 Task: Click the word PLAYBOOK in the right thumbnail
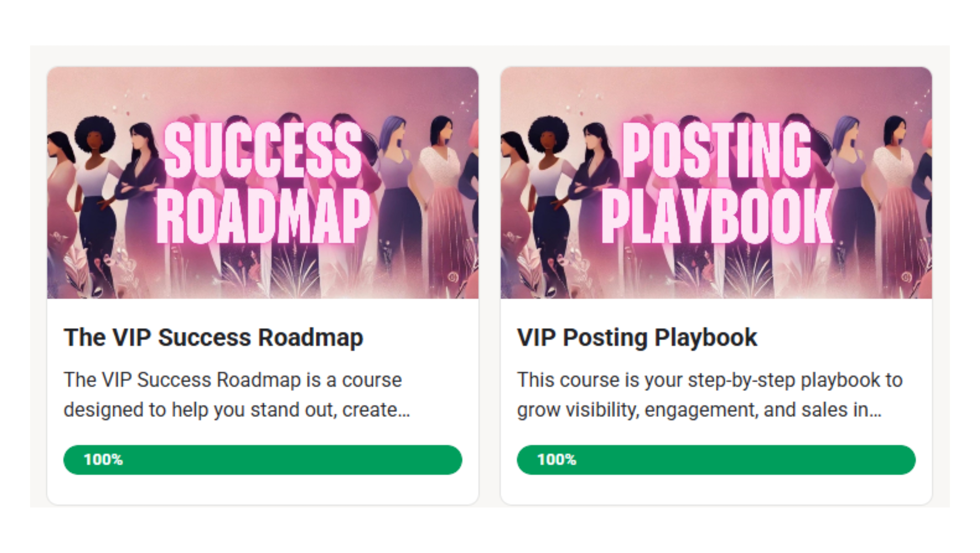(x=717, y=216)
